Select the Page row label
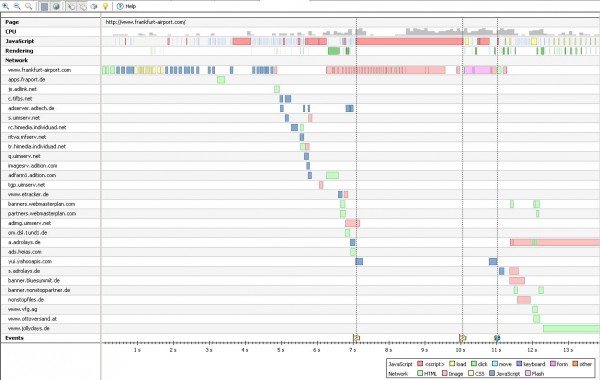The width and height of the screenshot is (600, 380). [12, 22]
